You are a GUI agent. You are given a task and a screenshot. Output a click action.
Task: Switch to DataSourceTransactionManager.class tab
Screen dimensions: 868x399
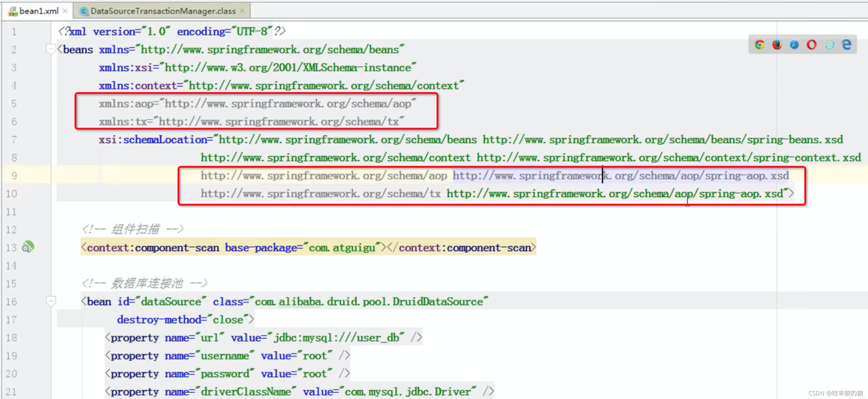coord(163,11)
